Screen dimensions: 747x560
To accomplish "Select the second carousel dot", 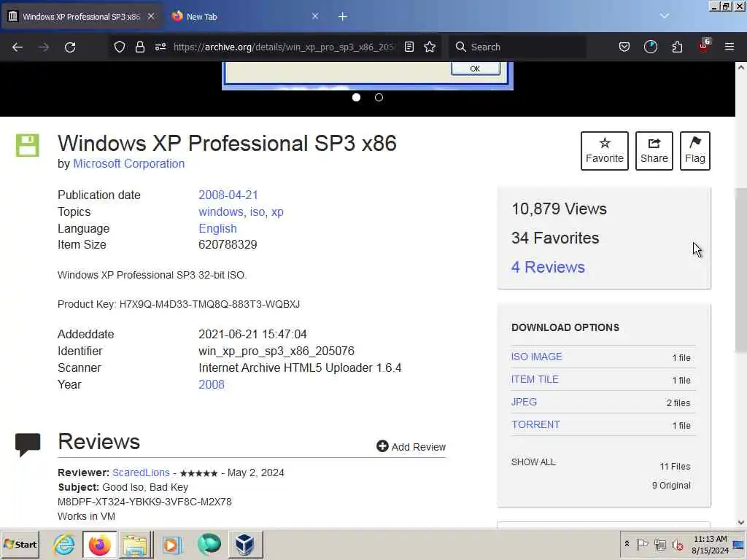I will (x=379, y=97).
